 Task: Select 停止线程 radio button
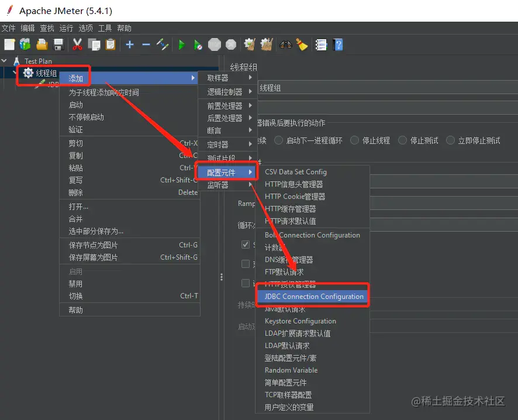tap(355, 140)
